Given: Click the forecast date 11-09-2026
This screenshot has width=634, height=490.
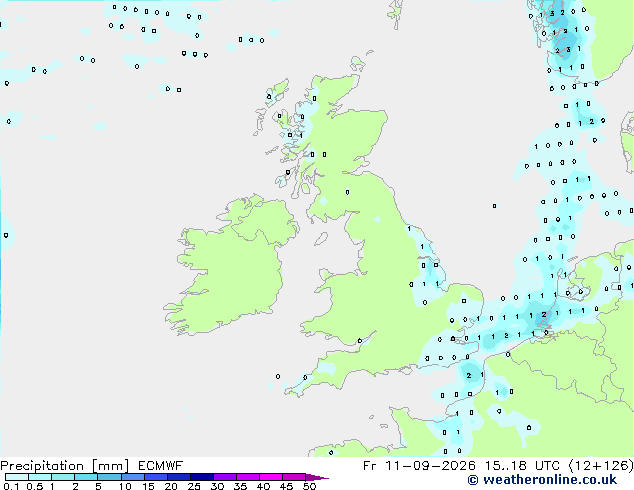Looking at the screenshot, I should coord(430,466).
